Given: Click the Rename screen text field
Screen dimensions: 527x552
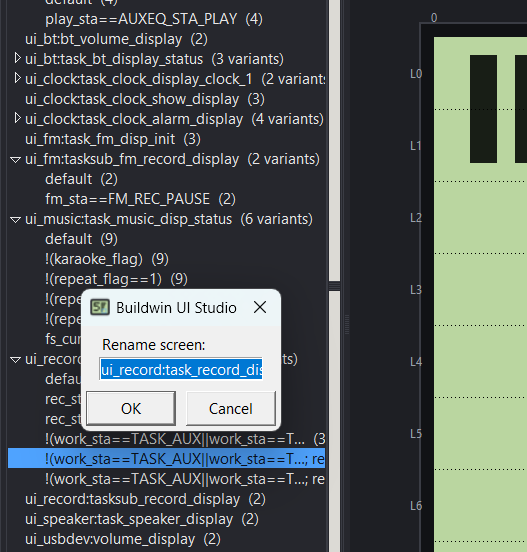Looking at the screenshot, I should click(181, 369).
